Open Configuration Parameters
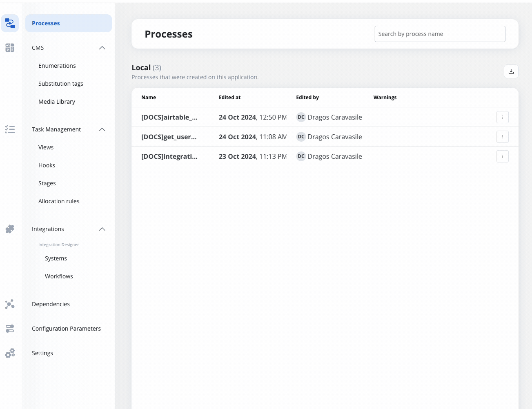This screenshot has height=409, width=532. pyautogui.click(x=67, y=329)
